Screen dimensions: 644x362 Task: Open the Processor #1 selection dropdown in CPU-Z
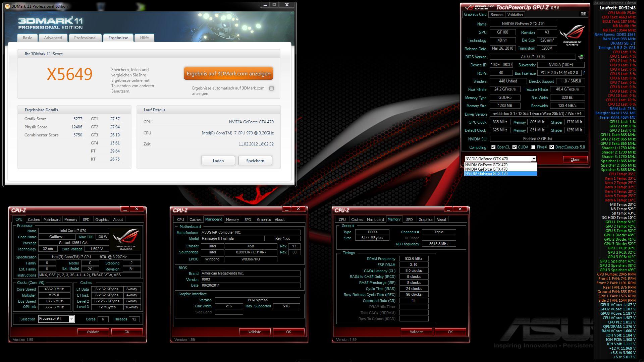coord(71,319)
